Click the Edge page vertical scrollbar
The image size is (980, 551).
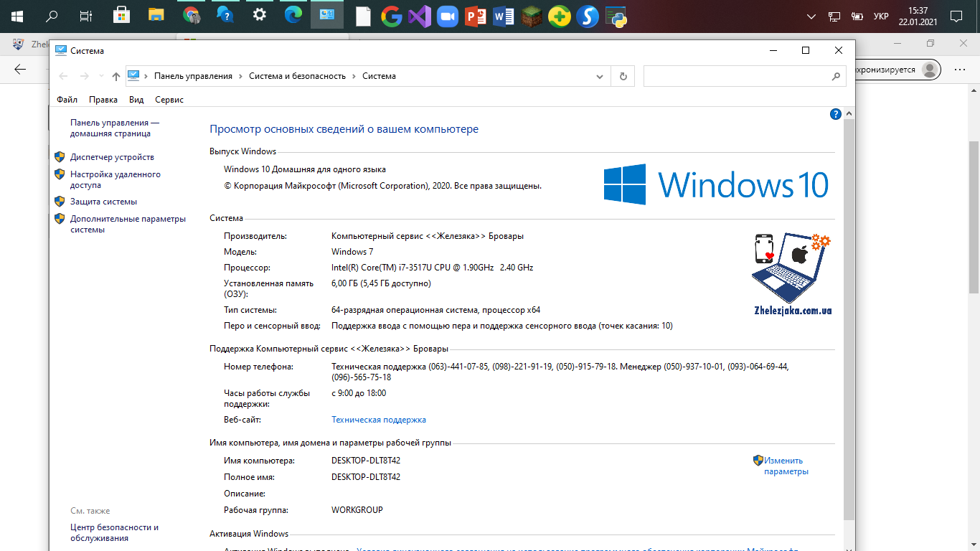(974, 217)
